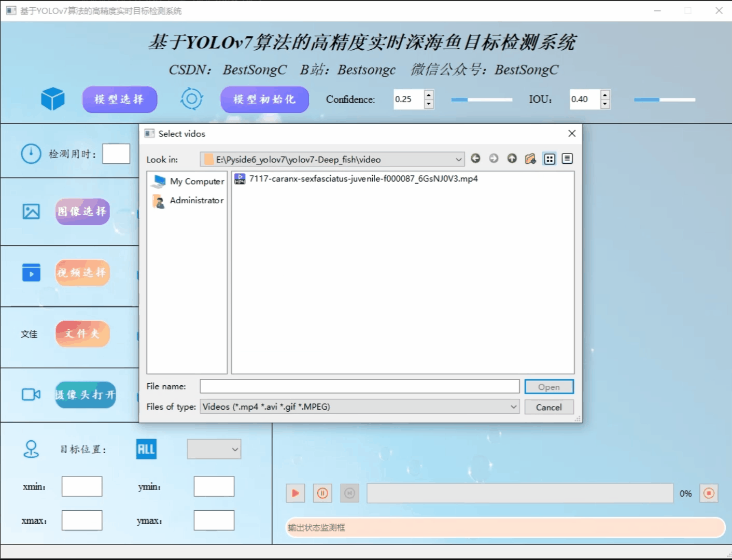The height and width of the screenshot is (560, 732).
Task: Click the 模型初始化 model initialize button
Action: (x=264, y=100)
